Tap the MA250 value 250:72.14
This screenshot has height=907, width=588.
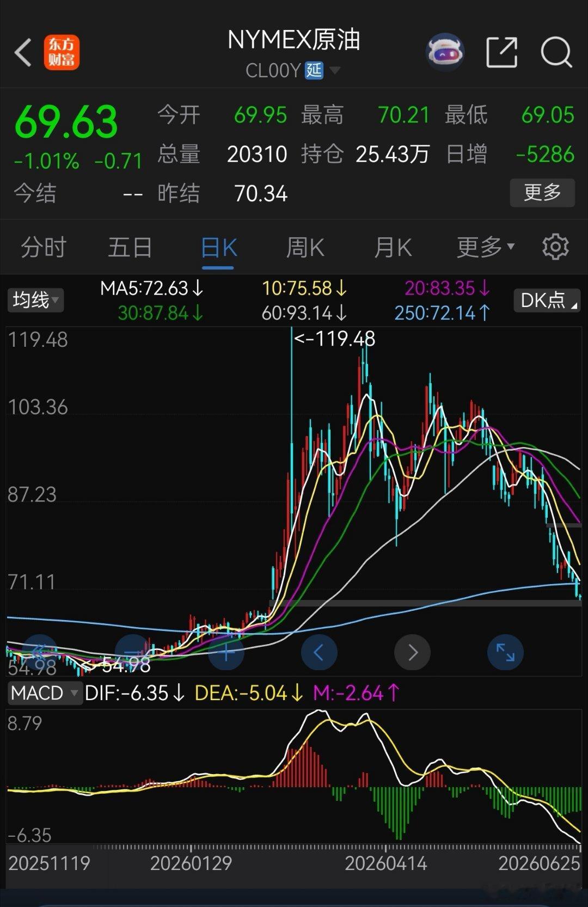tap(443, 313)
